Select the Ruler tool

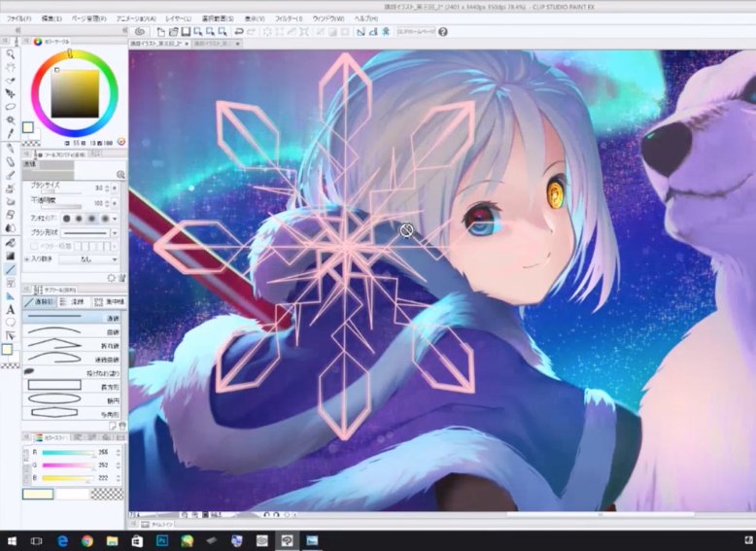coord(10,296)
